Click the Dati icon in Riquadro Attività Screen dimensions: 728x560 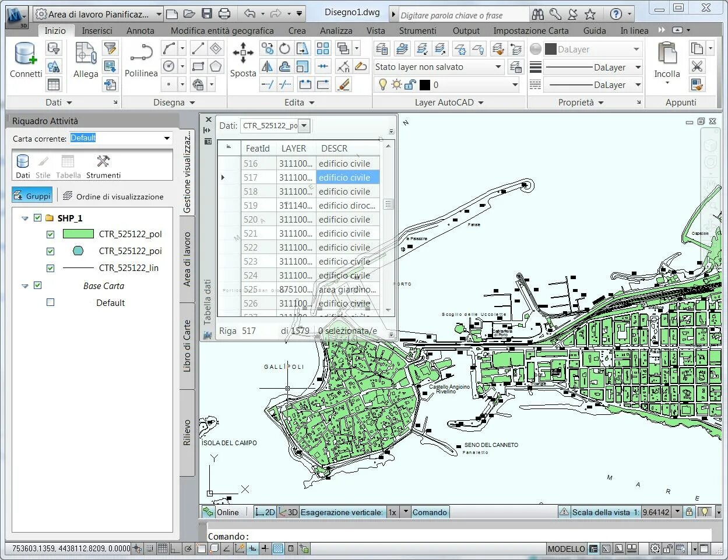pos(23,166)
